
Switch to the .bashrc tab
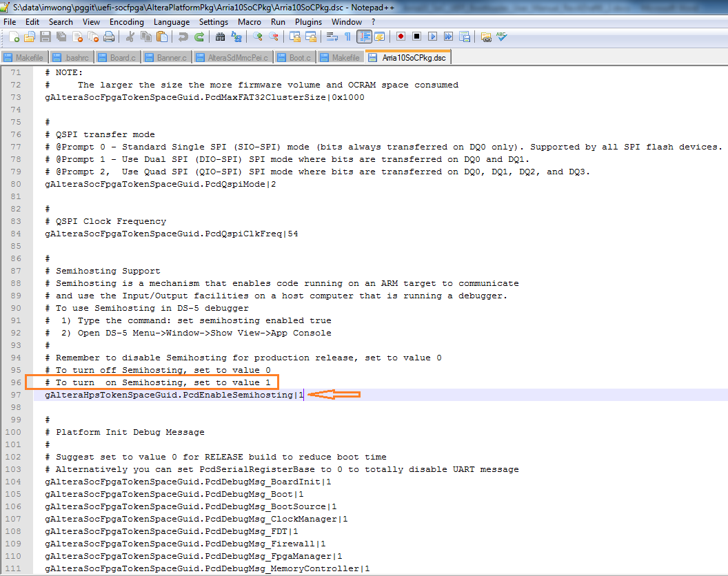tap(72, 58)
